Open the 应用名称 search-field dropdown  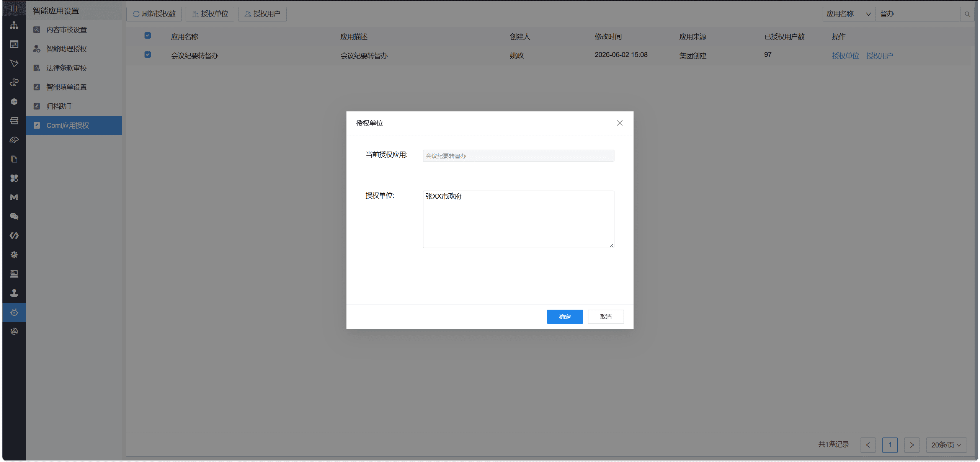[x=849, y=14]
